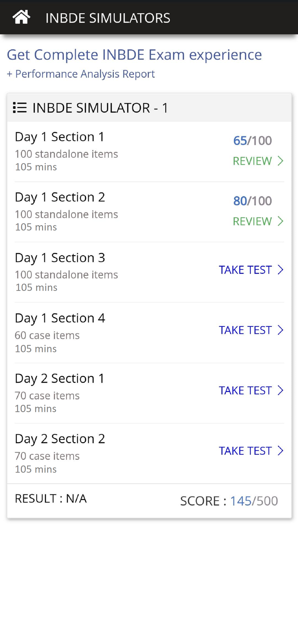The image size is (298, 644).
Task: Click chevron arrow next to Day 1 Section 2 Review
Action: pyautogui.click(x=280, y=221)
